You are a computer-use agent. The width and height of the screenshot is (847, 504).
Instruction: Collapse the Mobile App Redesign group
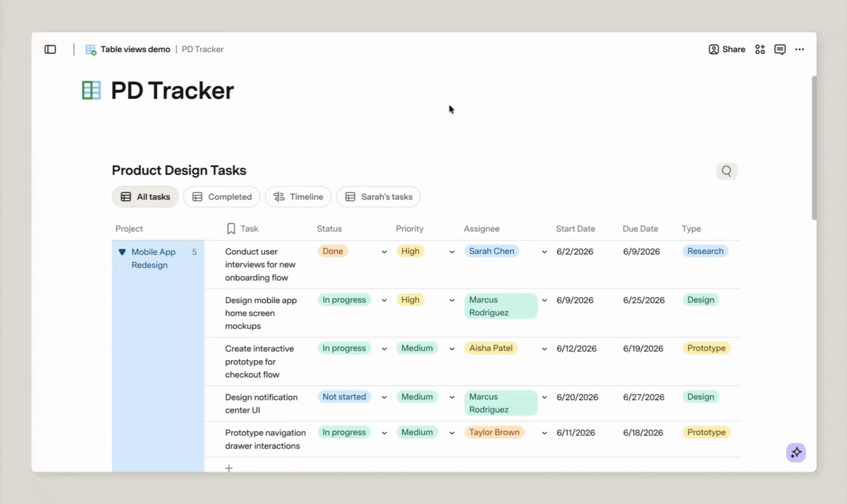pyautogui.click(x=122, y=252)
